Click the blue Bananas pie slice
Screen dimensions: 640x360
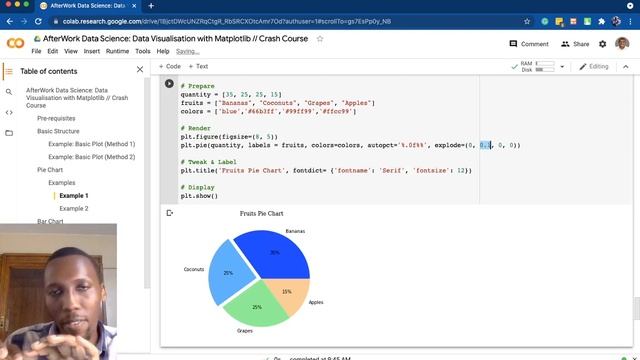(274, 254)
